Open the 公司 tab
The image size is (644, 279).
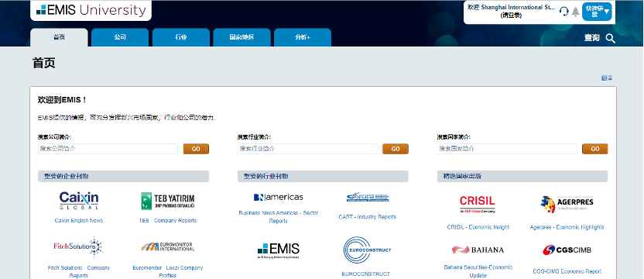(120, 37)
